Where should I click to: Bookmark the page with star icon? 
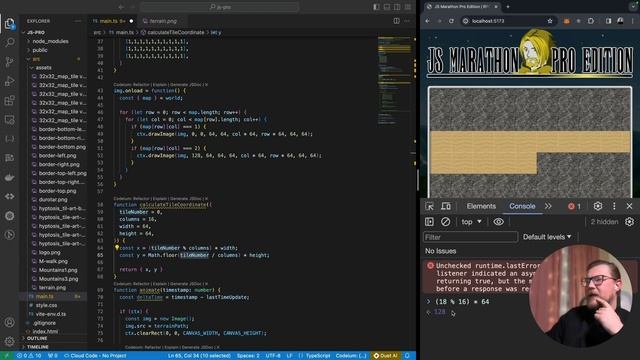point(550,21)
